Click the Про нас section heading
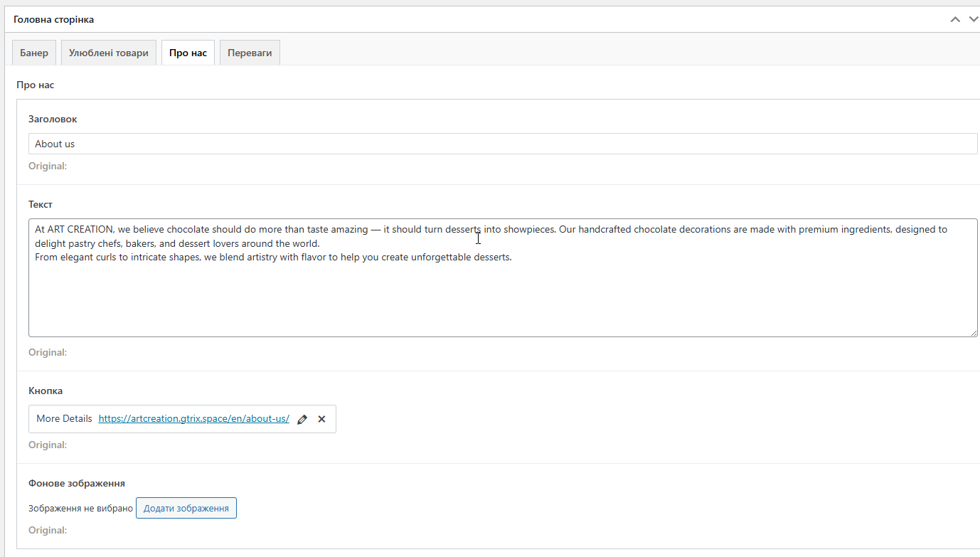The height and width of the screenshot is (557, 980). (36, 85)
